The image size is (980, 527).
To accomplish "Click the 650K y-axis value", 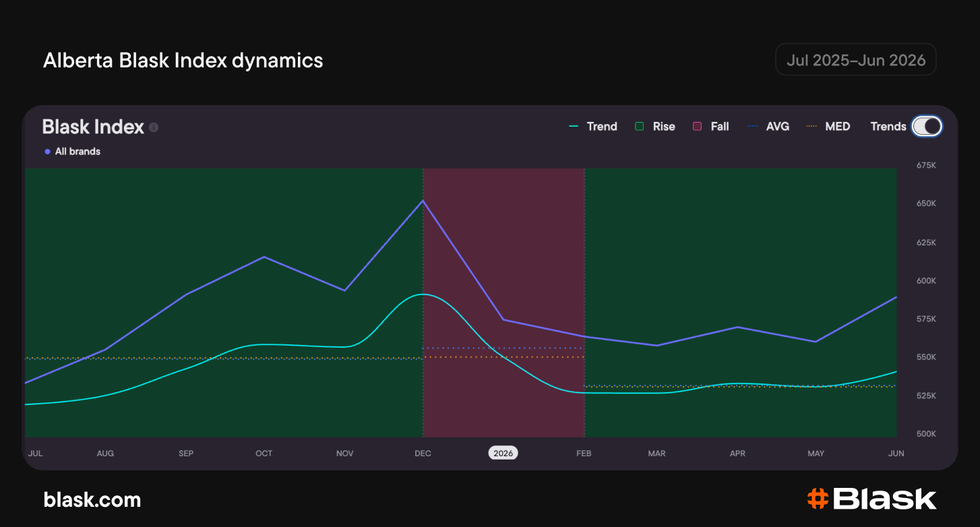I will (x=926, y=204).
